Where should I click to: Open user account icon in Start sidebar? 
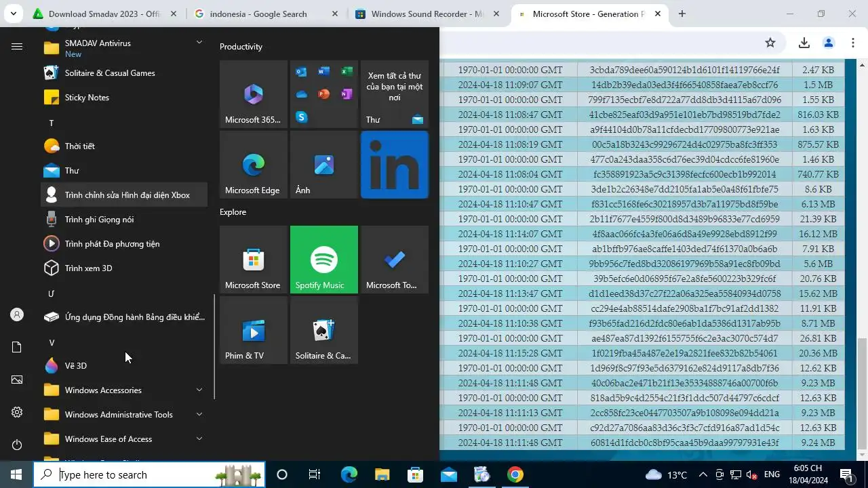(17, 314)
